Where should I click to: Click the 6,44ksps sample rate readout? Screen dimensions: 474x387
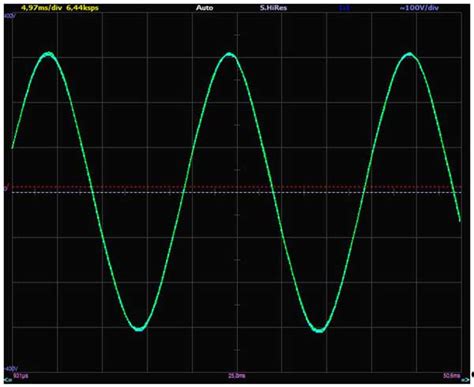(x=82, y=8)
